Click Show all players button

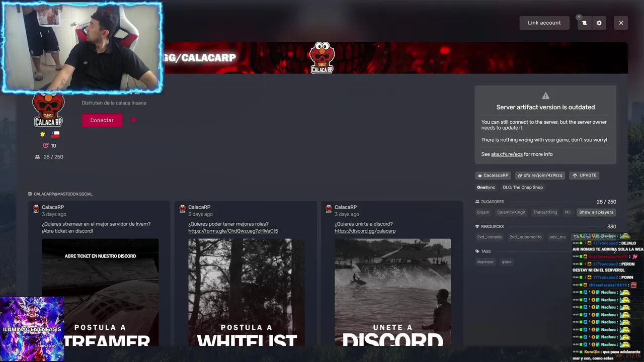pos(596,212)
